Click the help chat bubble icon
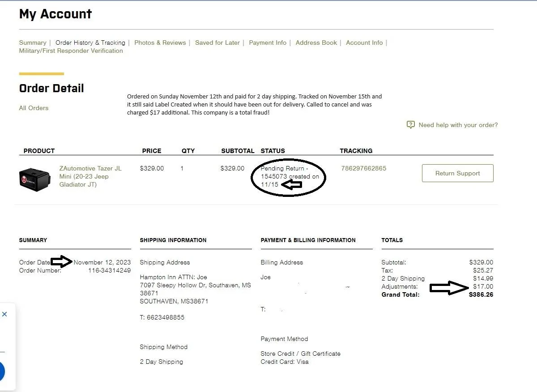537x392 pixels. [410, 125]
